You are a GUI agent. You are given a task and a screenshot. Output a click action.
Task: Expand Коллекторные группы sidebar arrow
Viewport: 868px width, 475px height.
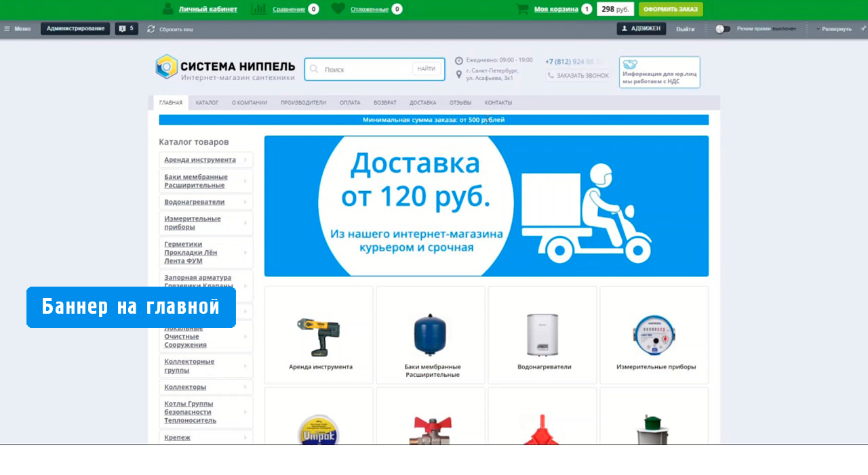pos(245,366)
